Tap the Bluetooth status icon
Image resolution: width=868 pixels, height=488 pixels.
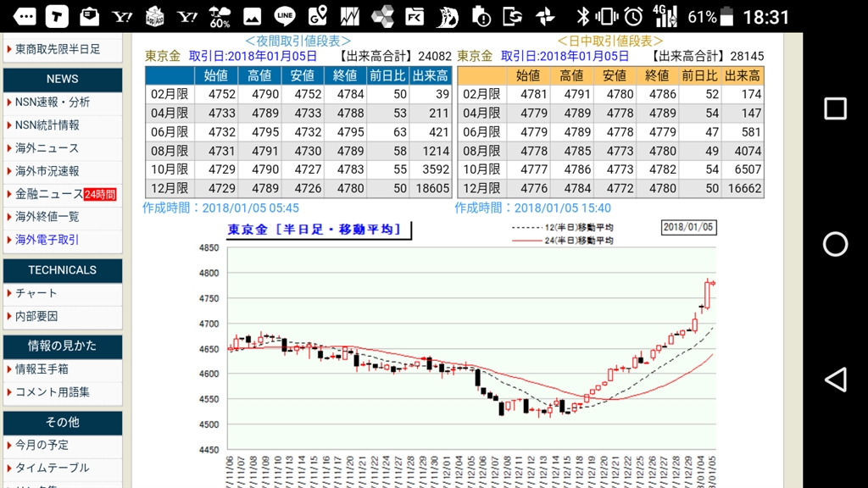[x=582, y=16]
